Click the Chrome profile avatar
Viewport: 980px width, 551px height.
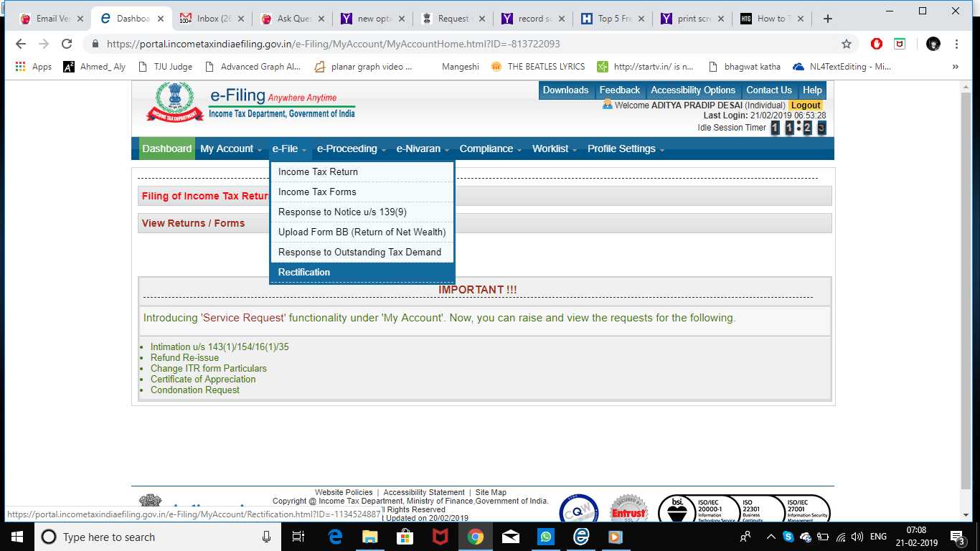point(933,44)
